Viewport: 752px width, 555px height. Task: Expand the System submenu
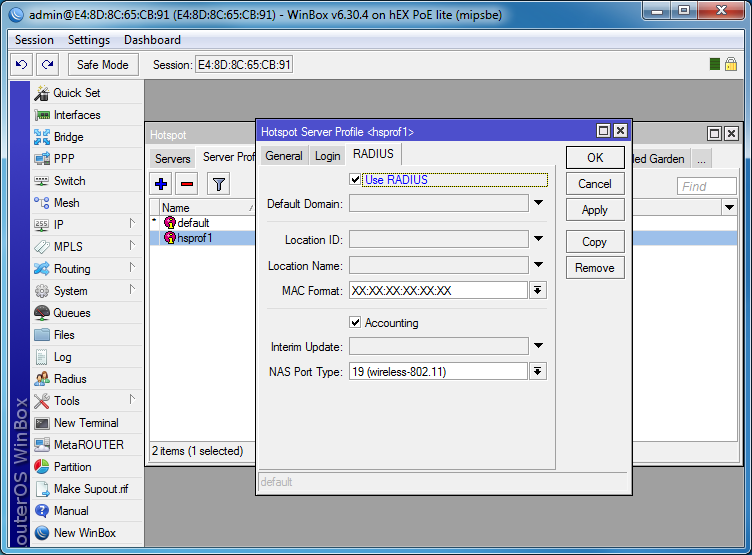tap(132, 290)
